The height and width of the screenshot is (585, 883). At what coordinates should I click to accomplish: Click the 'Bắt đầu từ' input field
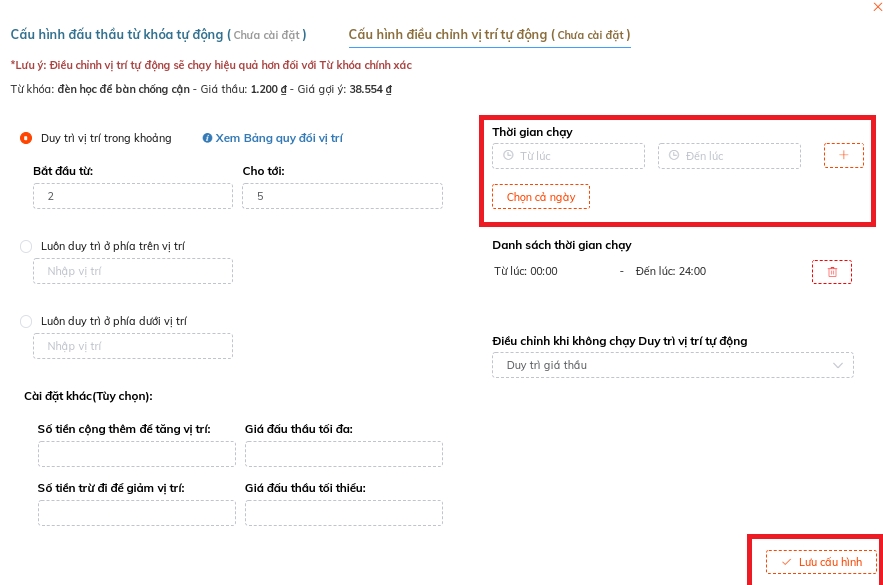pyautogui.click(x=132, y=197)
